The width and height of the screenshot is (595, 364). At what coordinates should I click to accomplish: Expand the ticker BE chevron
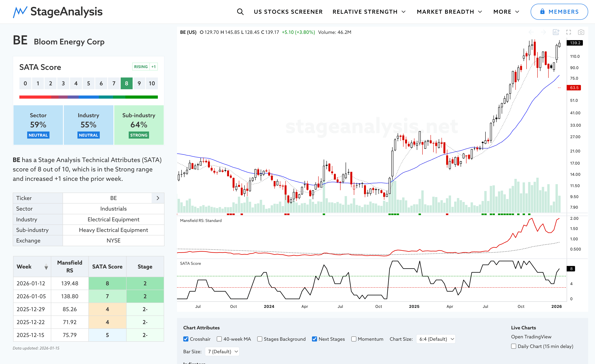click(x=158, y=198)
